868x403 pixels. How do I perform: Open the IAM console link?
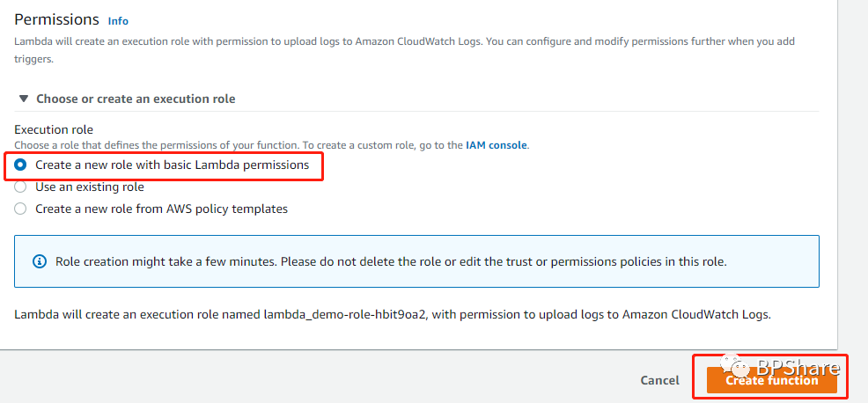click(x=496, y=144)
